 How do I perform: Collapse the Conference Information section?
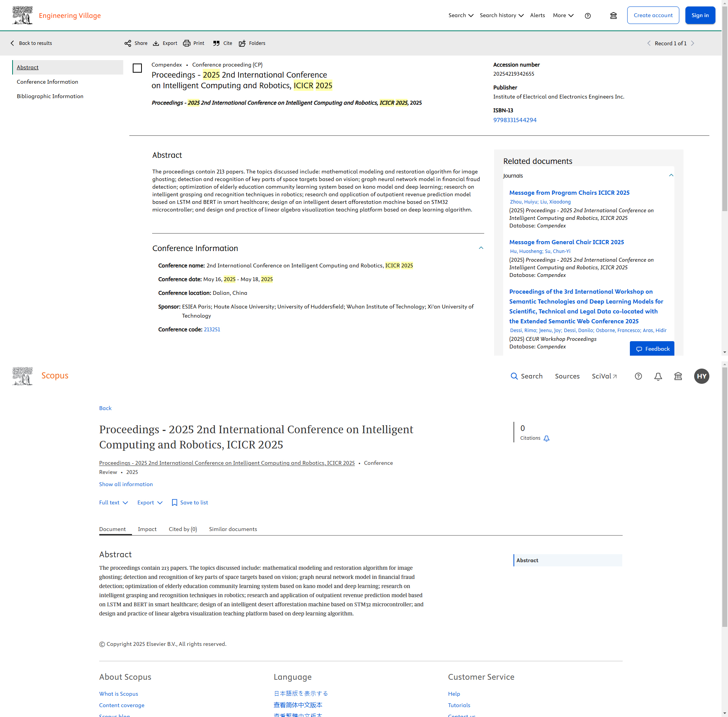click(481, 248)
